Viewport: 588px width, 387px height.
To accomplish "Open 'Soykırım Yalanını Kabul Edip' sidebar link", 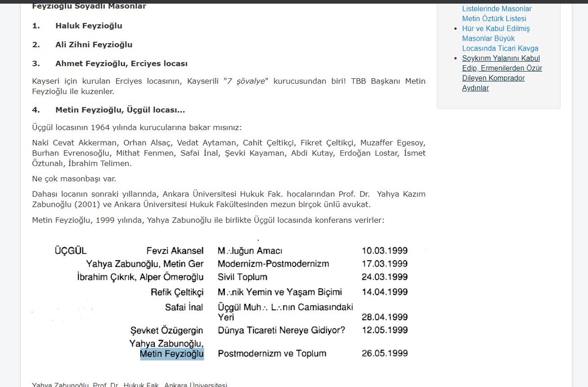I will click(502, 73).
